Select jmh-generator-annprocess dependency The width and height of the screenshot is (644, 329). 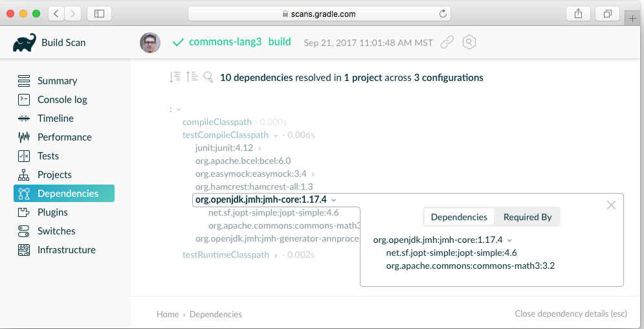click(x=277, y=238)
